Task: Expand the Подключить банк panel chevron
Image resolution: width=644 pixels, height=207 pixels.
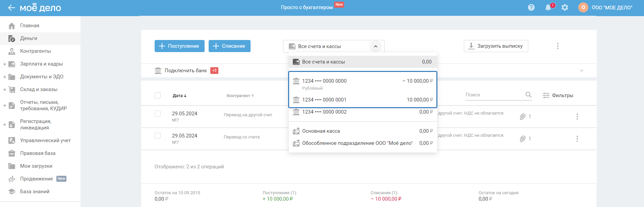Action: coord(582,71)
